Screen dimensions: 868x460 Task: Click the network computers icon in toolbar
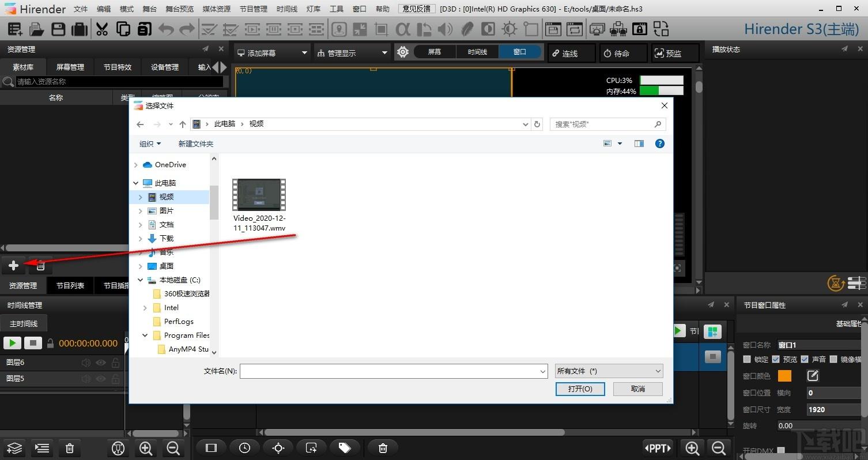(x=618, y=29)
